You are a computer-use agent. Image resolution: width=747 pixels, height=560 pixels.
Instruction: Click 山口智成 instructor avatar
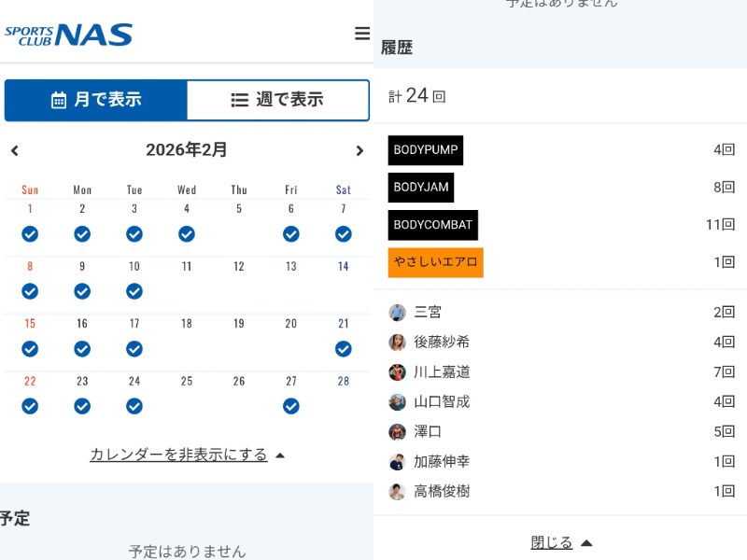coord(397,402)
